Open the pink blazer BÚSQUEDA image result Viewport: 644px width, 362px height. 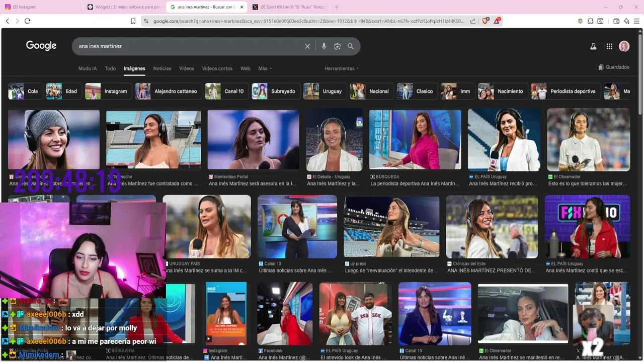click(x=415, y=140)
